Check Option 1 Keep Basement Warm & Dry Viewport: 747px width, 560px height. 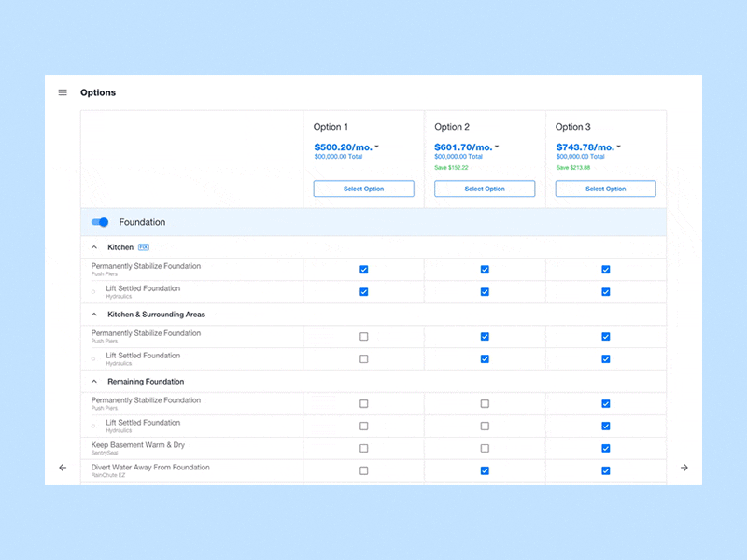[364, 449]
